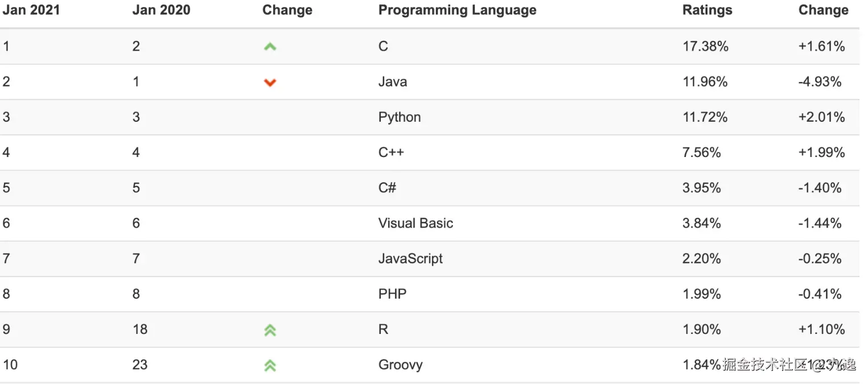This screenshot has width=868, height=384.
Task: Click the 18 rank in R's row
Action: 139,329
